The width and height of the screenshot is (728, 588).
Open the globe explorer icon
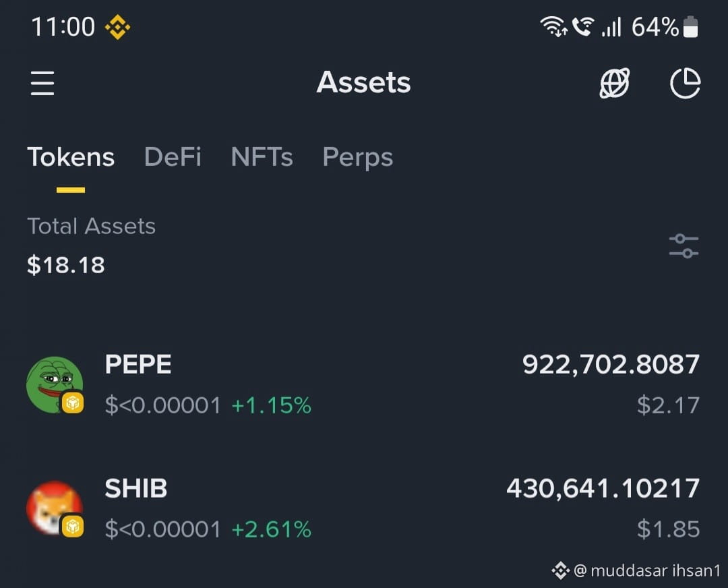[x=614, y=83]
